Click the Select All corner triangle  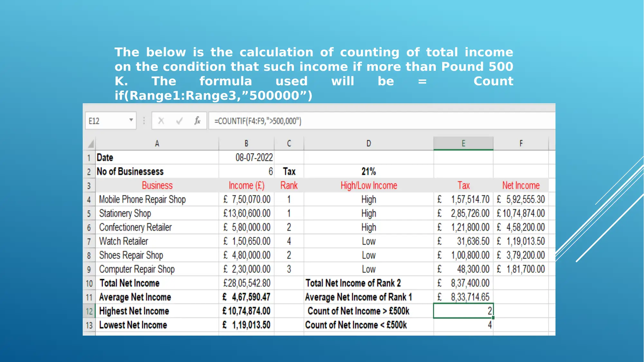tap(90, 144)
